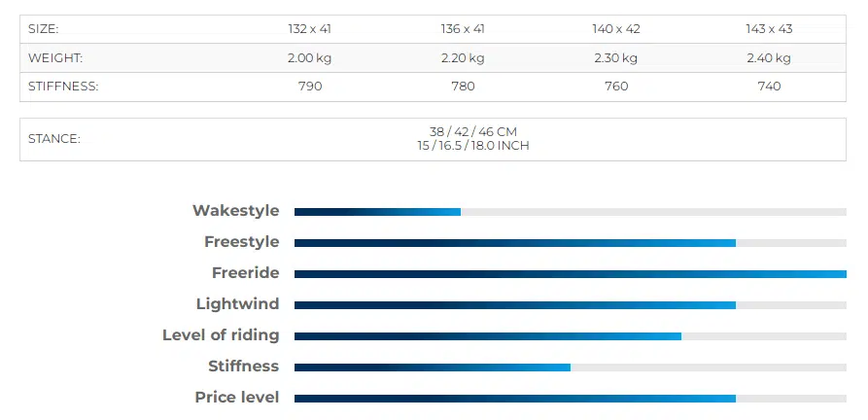Viewport: 868px width, 420px height.
Task: Select the 132 x 41 size cell
Action: [x=309, y=29]
